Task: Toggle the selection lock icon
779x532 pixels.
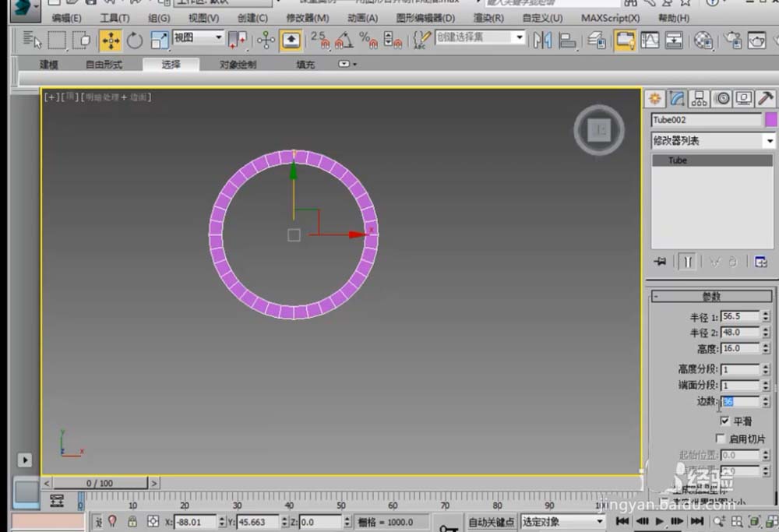Action: [x=132, y=522]
